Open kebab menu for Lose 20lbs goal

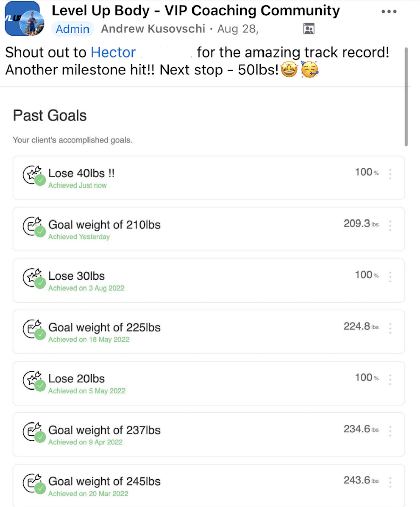[x=390, y=379]
